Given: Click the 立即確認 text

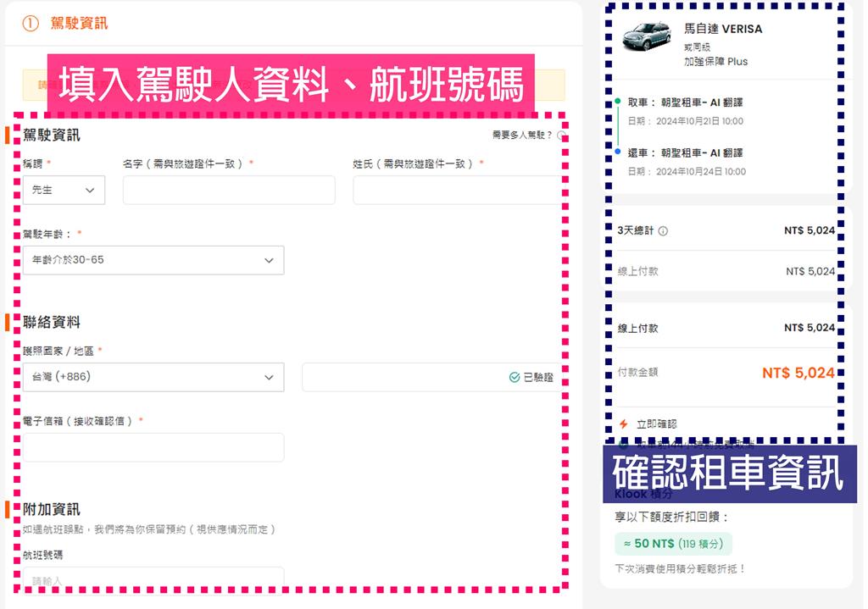Looking at the screenshot, I should 657,424.
